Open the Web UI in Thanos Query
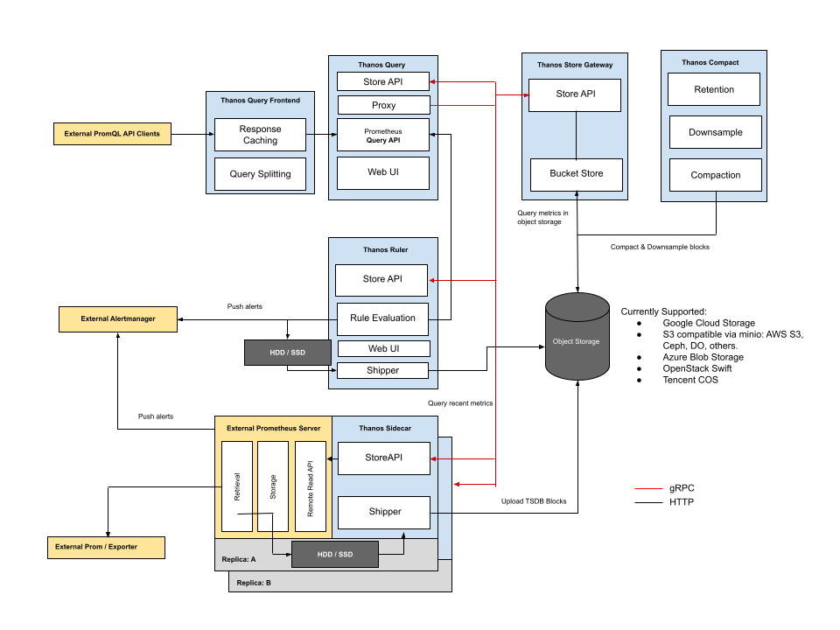Image resolution: width=840 pixels, height=630 pixels. [382, 172]
